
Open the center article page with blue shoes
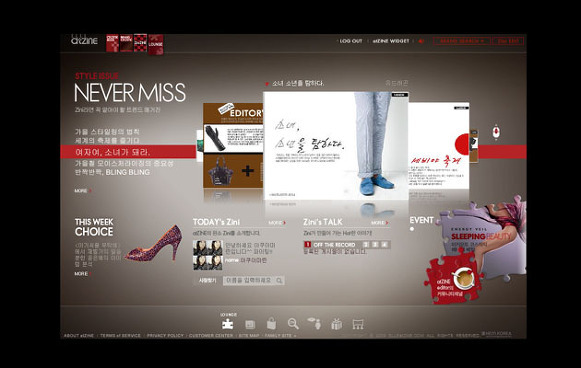(336, 146)
